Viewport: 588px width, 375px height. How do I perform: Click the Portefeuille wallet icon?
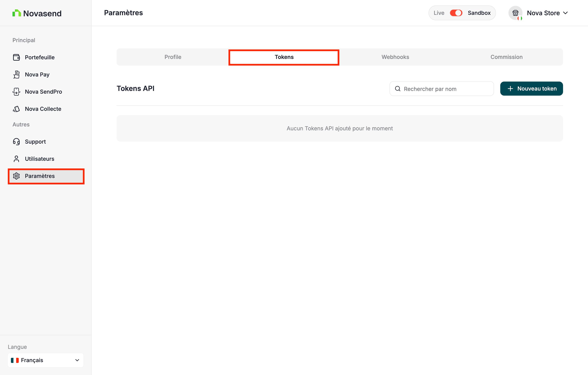(x=16, y=57)
